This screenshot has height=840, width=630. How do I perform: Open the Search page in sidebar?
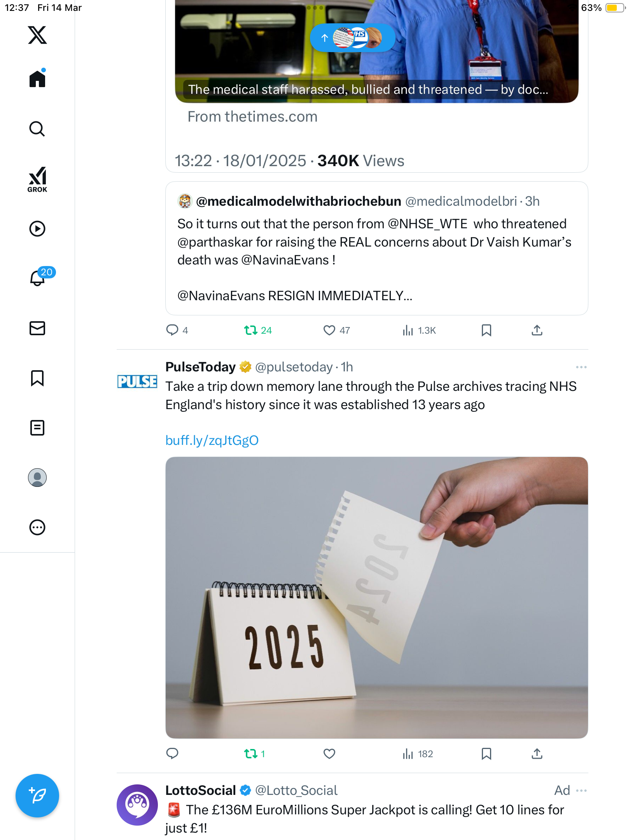coord(37,129)
